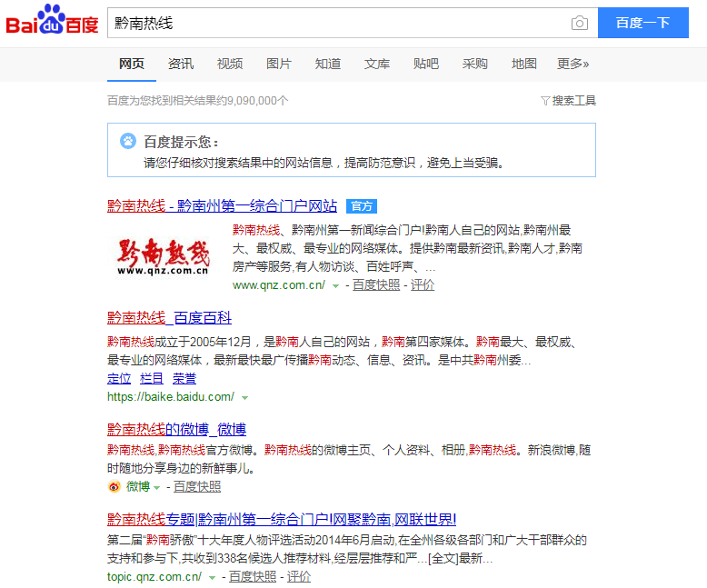Image resolution: width=707 pixels, height=588 pixels.
Task: Open 百度快照 for qnz.com.cn result
Action: point(376,285)
